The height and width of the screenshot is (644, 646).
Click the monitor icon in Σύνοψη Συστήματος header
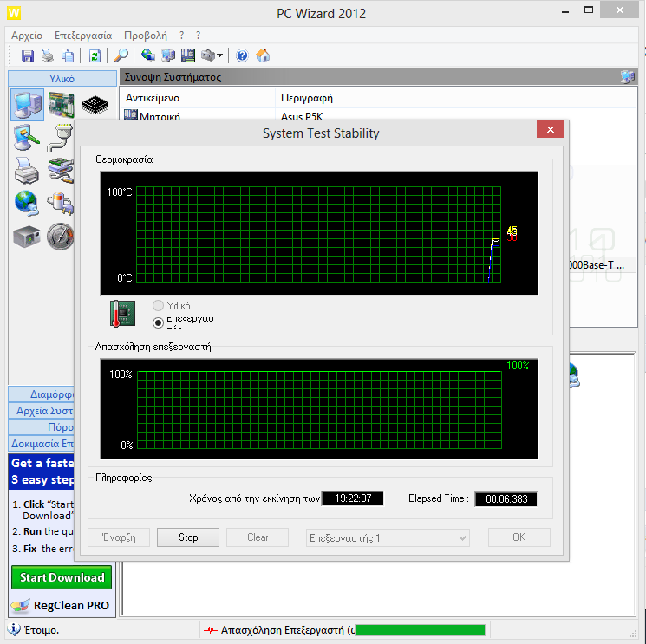coord(628,76)
